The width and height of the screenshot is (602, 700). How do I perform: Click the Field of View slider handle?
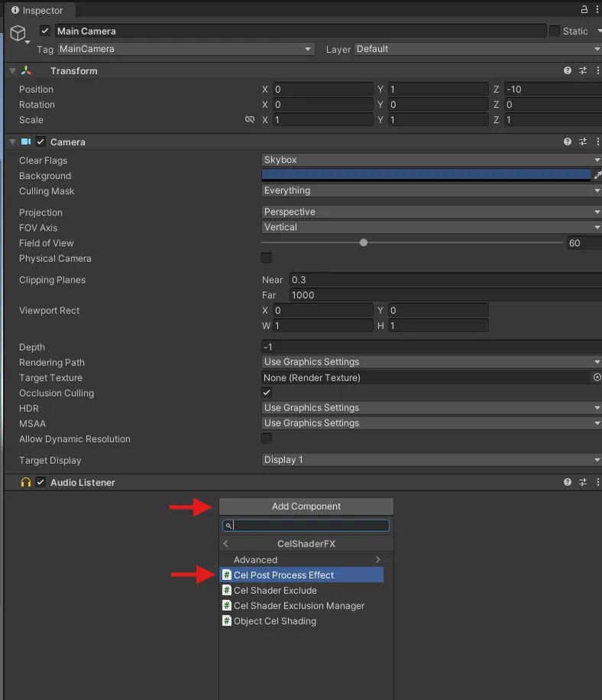[x=364, y=242]
